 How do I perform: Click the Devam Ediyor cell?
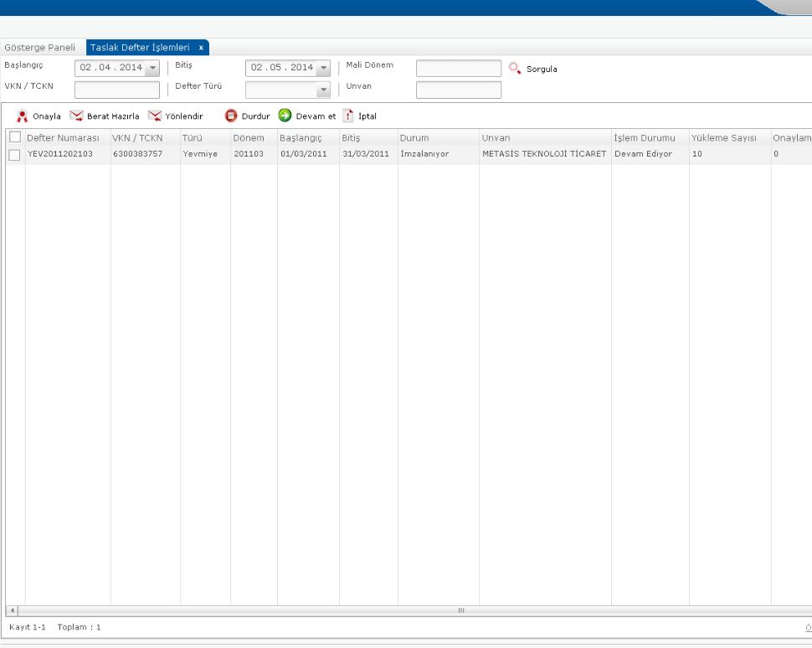pos(643,154)
